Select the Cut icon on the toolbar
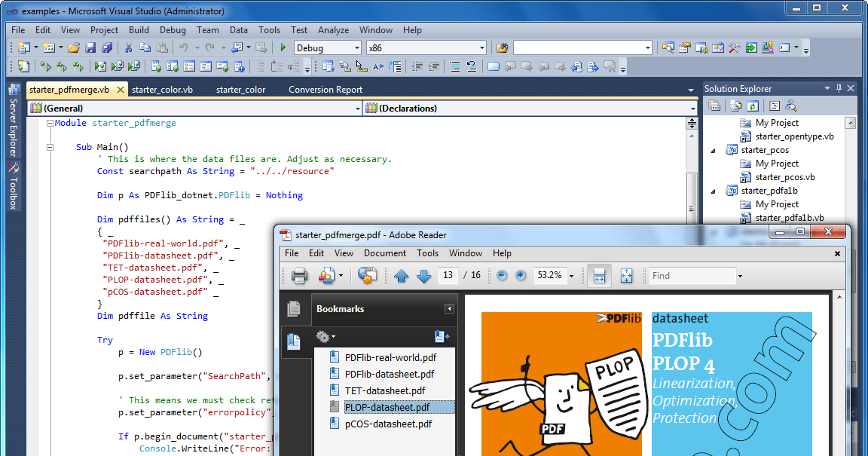 (128, 46)
